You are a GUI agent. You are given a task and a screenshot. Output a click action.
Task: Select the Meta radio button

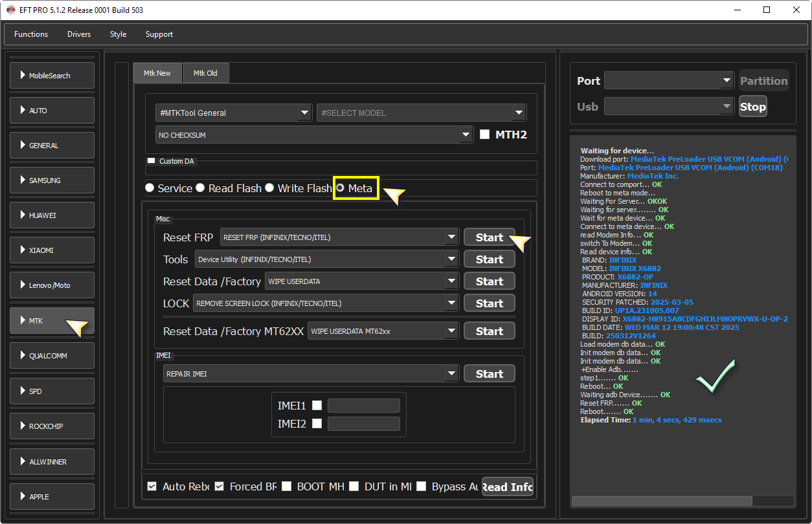(x=340, y=188)
